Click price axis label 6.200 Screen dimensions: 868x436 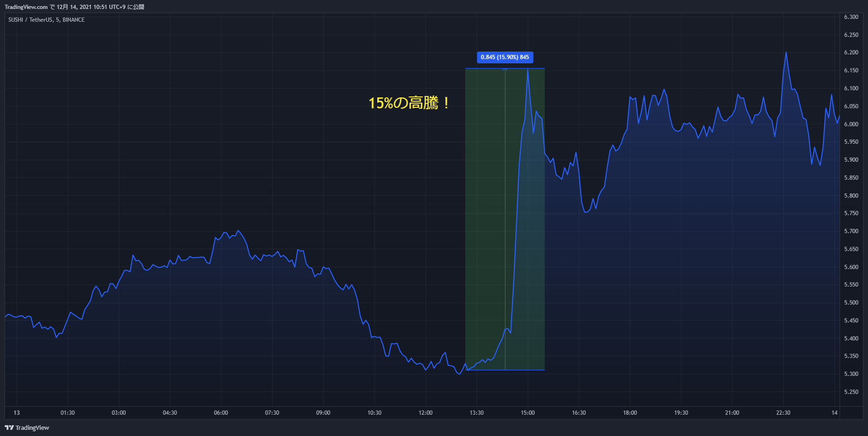pyautogui.click(x=851, y=52)
